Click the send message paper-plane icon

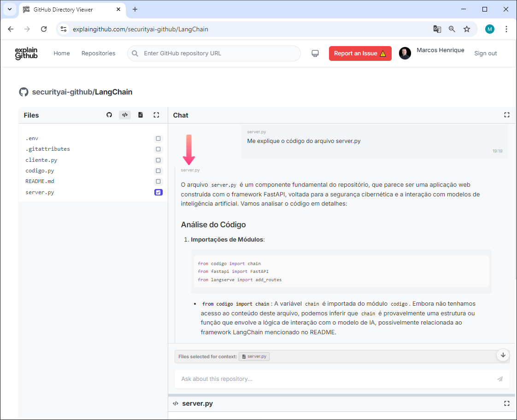coord(500,379)
